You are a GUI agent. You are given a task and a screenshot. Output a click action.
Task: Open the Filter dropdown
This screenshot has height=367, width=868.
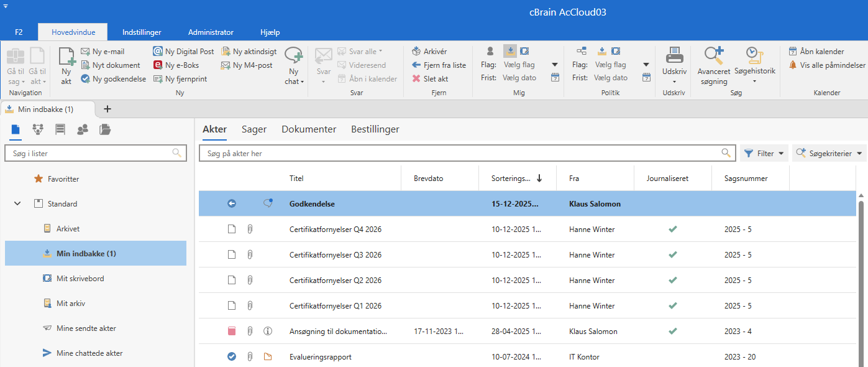(764, 153)
